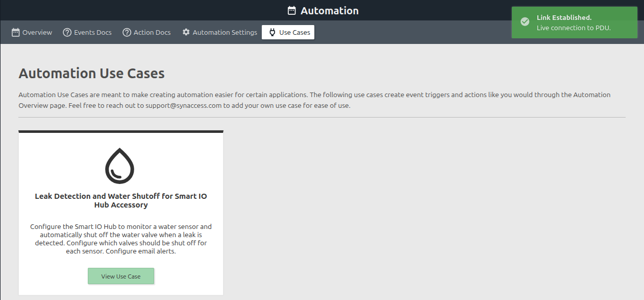Select the Use Cases tab
Screen dimensions: 644x300
288,32
